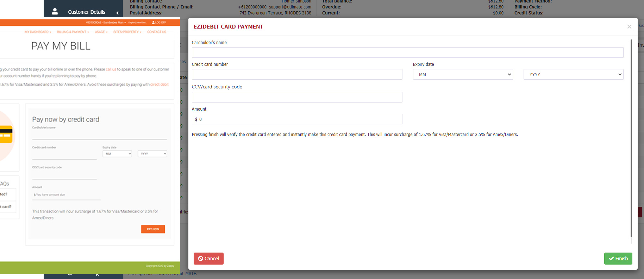Open the YYYY dropdown in the Pay My Bill form
This screenshot has width=644, height=279.
pos(152,154)
